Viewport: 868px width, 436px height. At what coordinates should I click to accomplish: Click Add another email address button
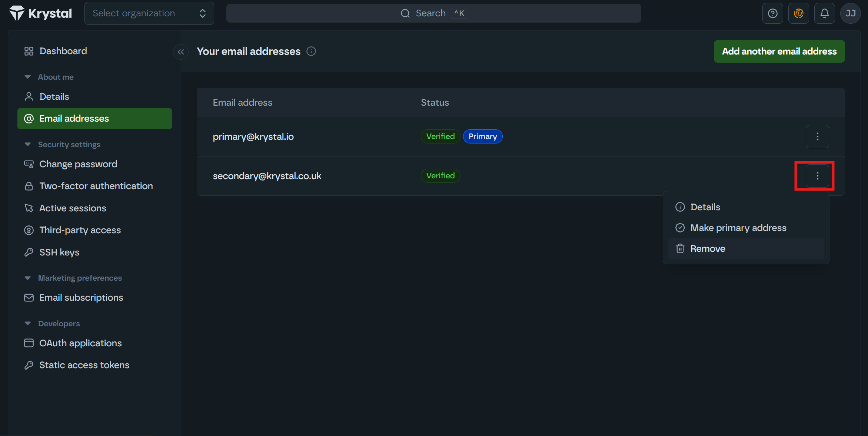(779, 51)
